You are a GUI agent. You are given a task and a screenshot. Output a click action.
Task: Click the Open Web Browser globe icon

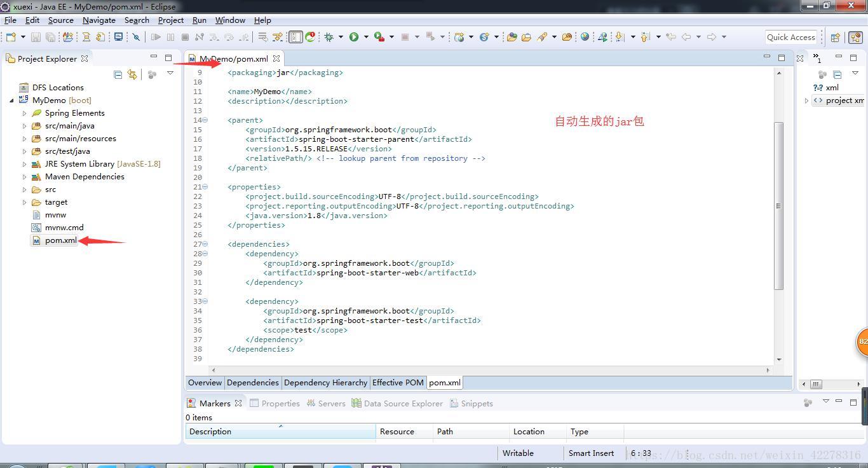[585, 37]
